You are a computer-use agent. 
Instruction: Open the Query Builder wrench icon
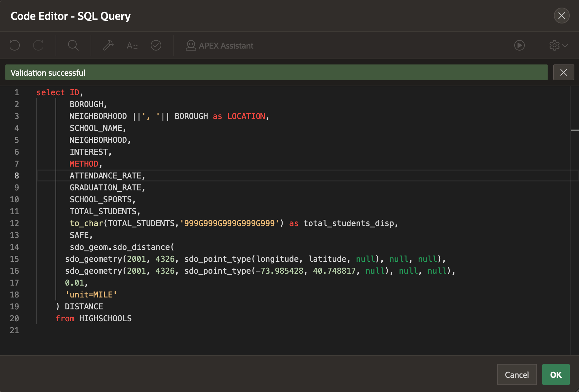click(108, 45)
